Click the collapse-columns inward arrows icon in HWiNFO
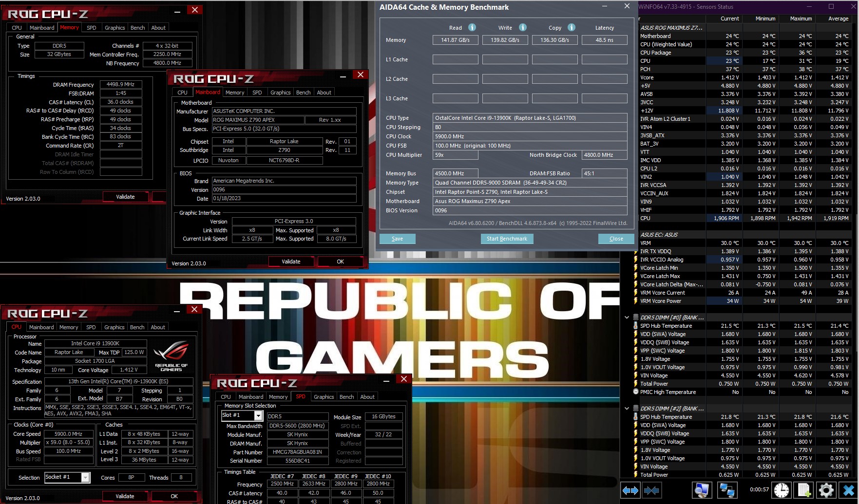Viewport: 859px width, 504px height. 651,490
